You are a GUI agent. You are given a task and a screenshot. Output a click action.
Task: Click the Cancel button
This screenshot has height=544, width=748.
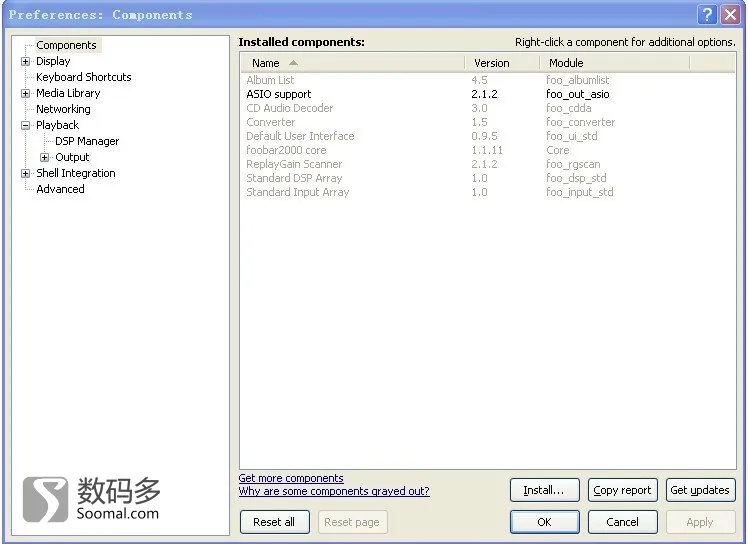[623, 522]
